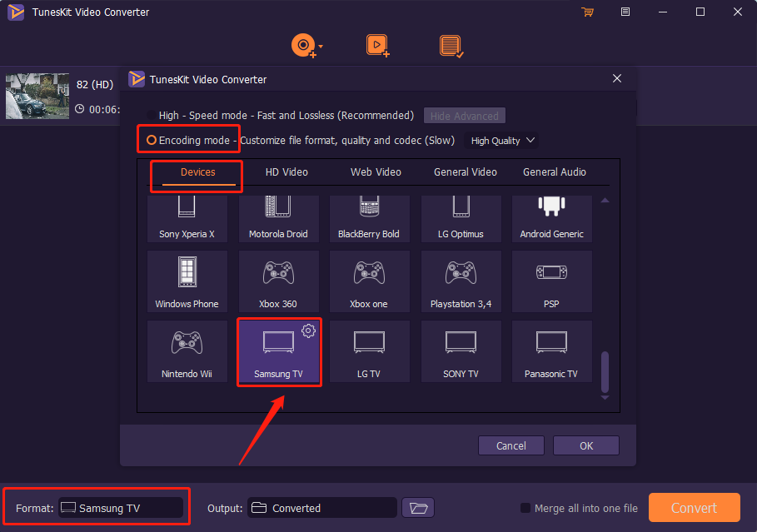Select the SONY TV device
This screenshot has width=757, height=532.
pyautogui.click(x=461, y=351)
